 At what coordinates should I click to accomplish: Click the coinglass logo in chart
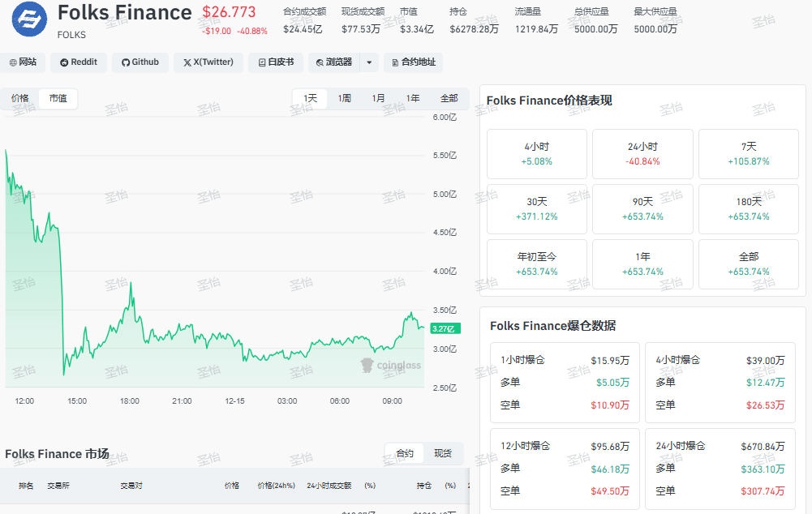pos(391,366)
